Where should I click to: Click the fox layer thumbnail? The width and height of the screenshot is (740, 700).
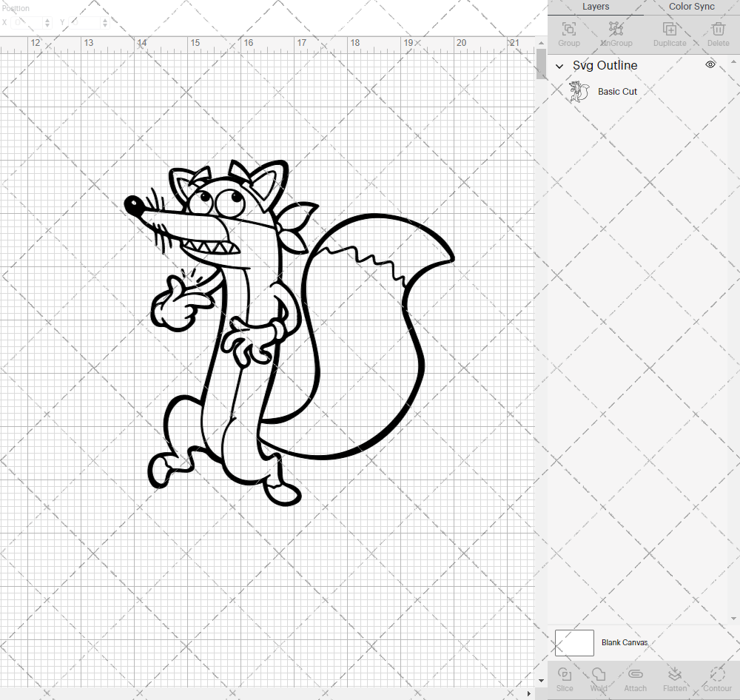579,91
